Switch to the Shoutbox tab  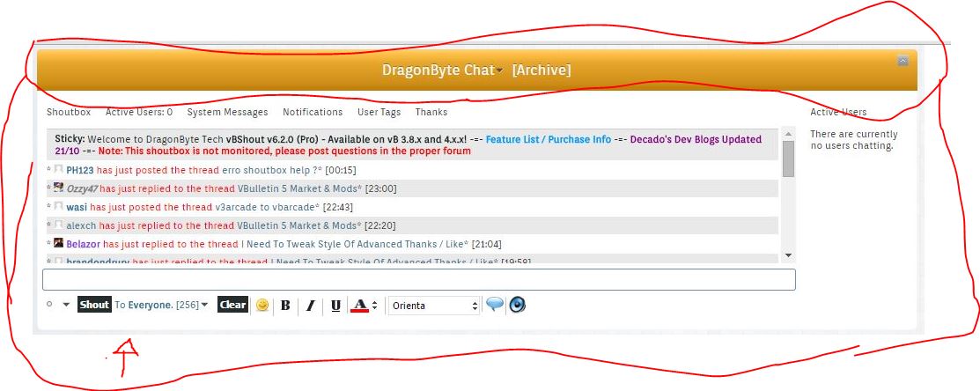(x=69, y=112)
